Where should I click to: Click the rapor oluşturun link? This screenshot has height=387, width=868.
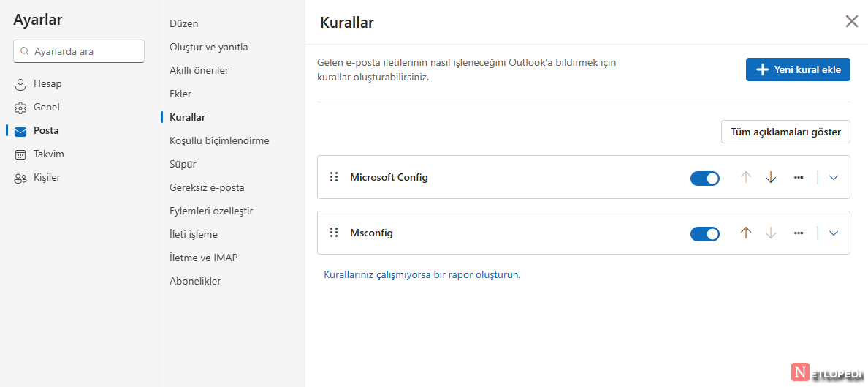tap(422, 275)
